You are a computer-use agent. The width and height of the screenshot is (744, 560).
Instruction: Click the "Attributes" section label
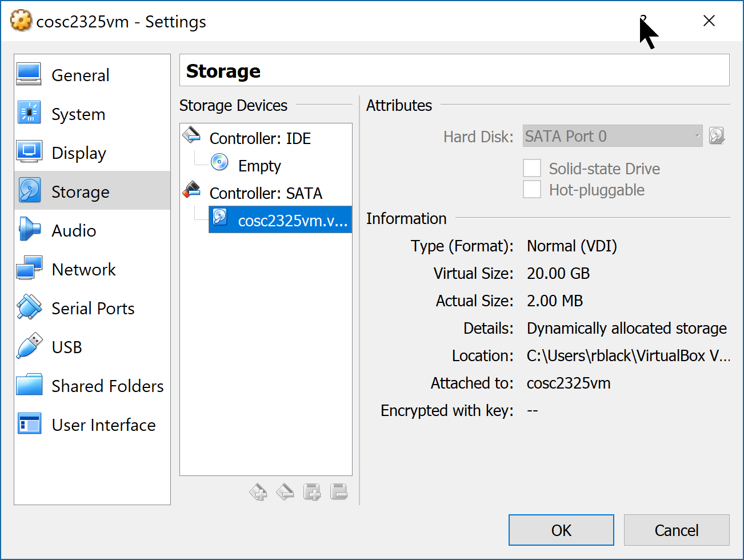pyautogui.click(x=399, y=105)
